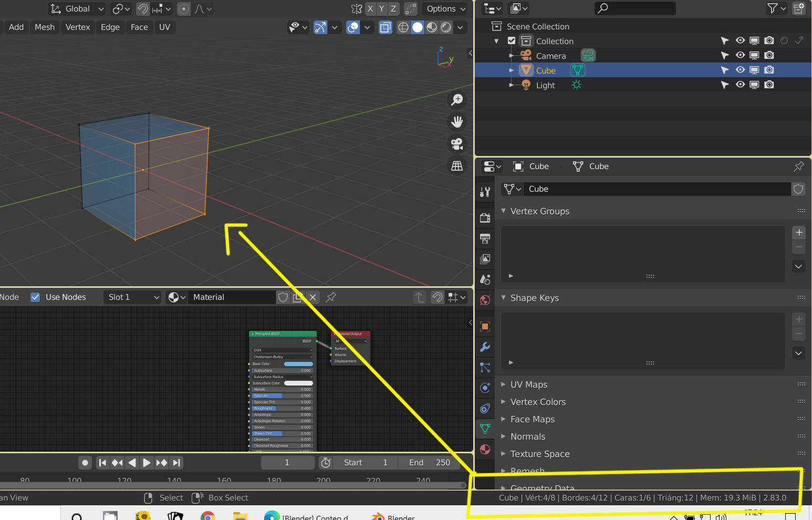Select the Camera object in outliner
This screenshot has height=520, width=812.
[x=551, y=56]
